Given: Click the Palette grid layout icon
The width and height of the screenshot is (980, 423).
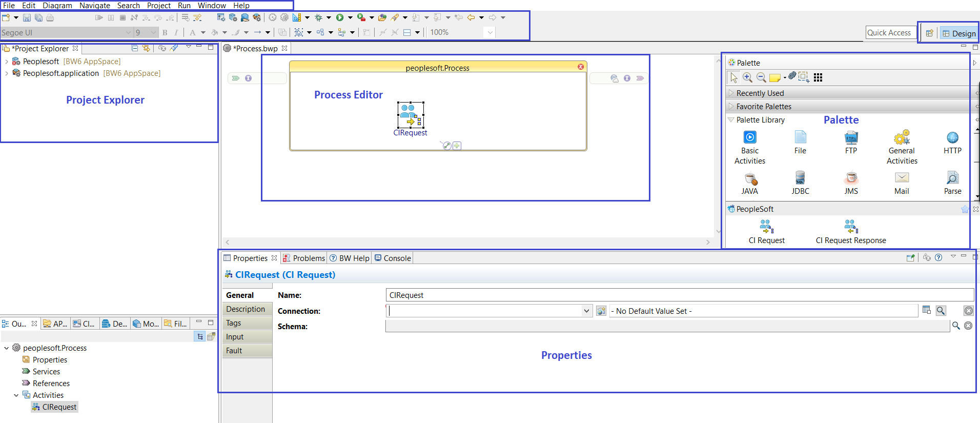Looking at the screenshot, I should click(818, 77).
